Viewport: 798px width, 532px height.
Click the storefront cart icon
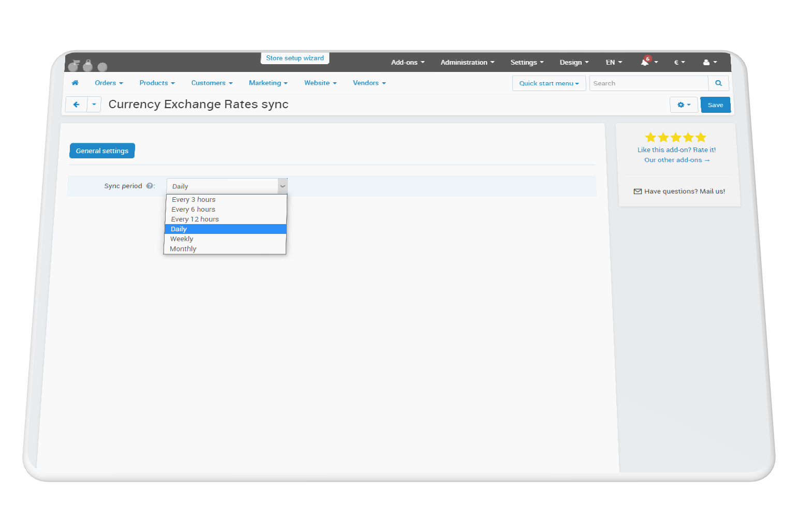[x=73, y=66]
